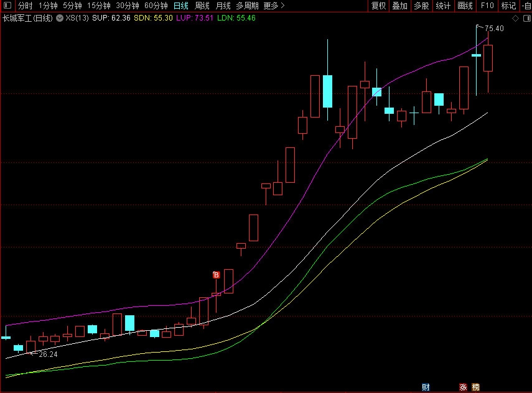Click the diamond icon at chart top right
Image resolution: width=532 pixels, height=393 pixels.
click(515, 18)
